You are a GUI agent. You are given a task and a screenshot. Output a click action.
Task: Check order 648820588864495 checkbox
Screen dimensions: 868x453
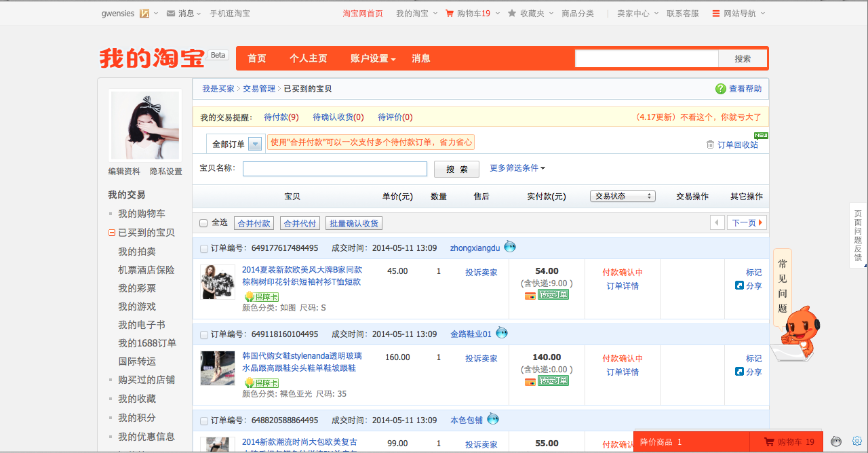pyautogui.click(x=204, y=421)
